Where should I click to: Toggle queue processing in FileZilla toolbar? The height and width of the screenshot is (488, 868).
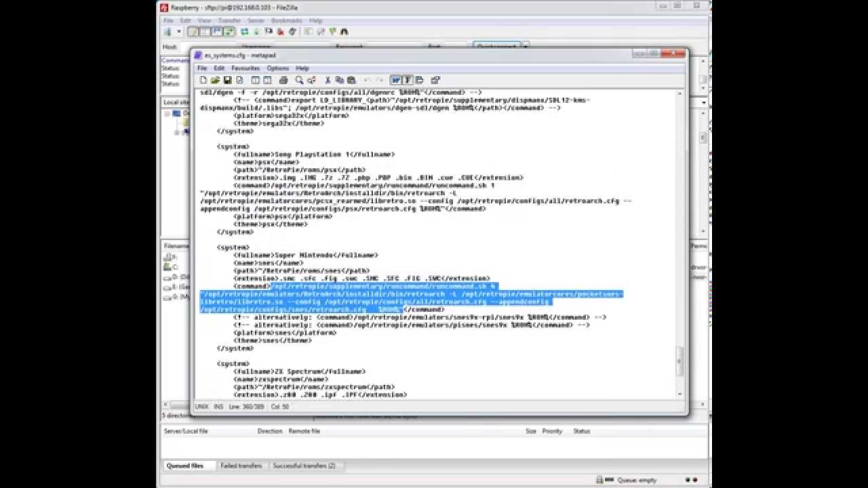(256, 32)
